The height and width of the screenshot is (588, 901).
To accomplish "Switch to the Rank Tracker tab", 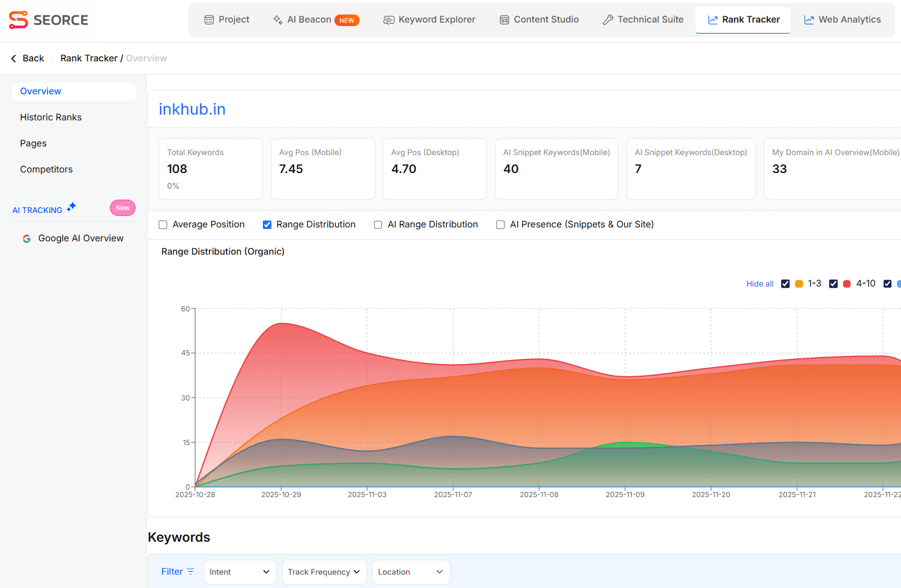I will pos(743,19).
